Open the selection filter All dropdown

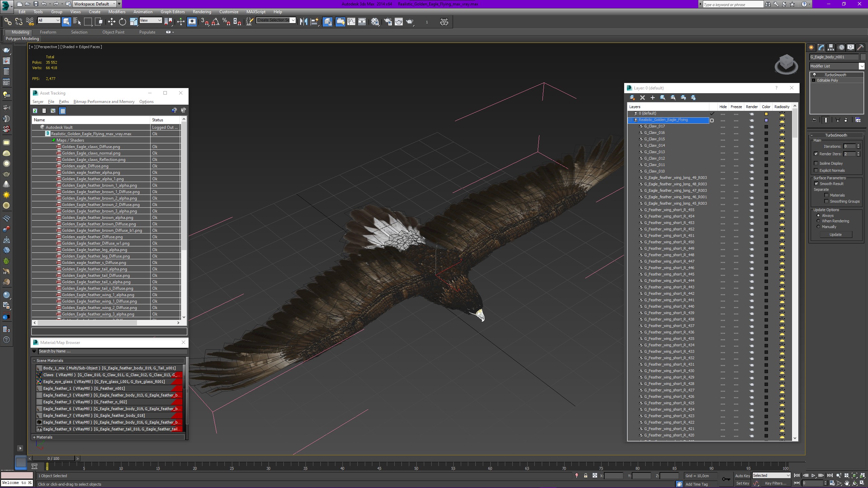click(49, 20)
